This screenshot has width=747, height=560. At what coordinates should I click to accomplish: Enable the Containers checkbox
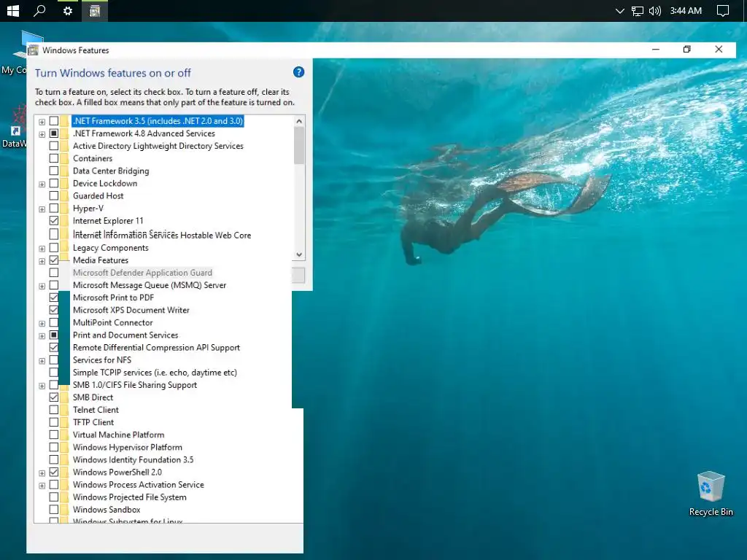[x=54, y=158]
